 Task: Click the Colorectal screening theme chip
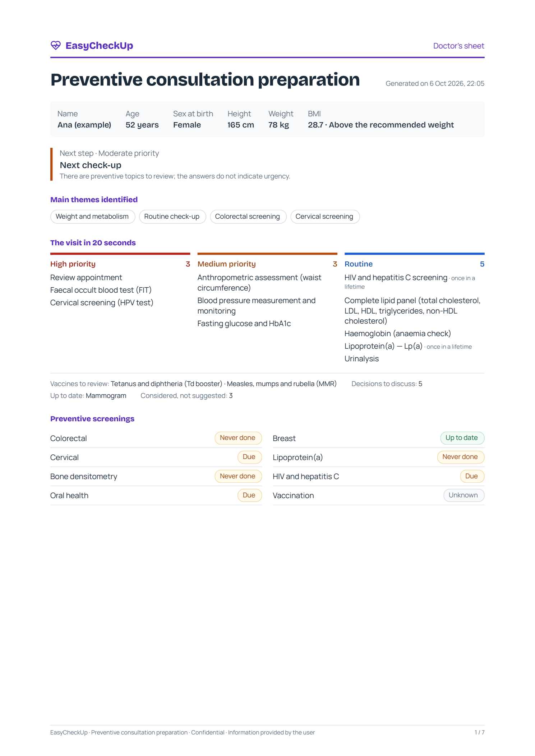click(248, 217)
